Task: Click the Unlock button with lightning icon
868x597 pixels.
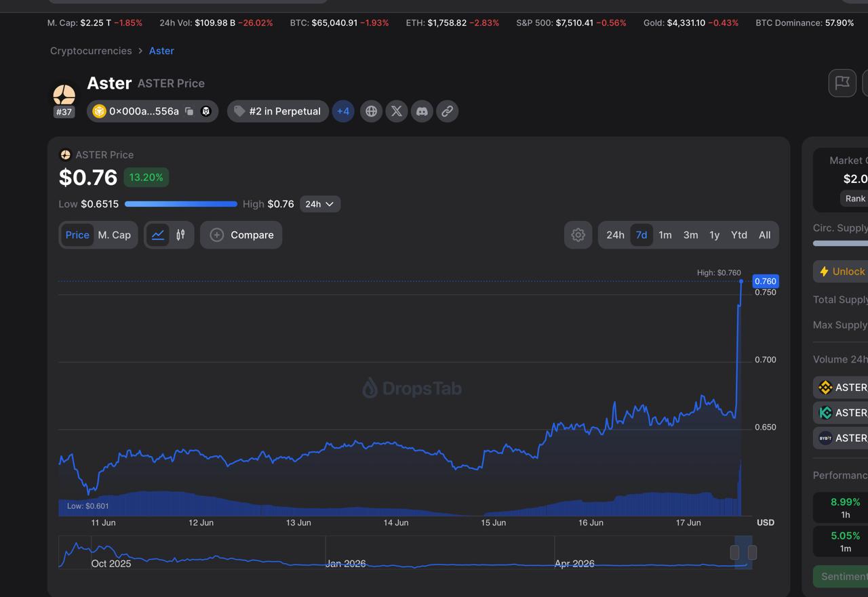Action: click(842, 272)
